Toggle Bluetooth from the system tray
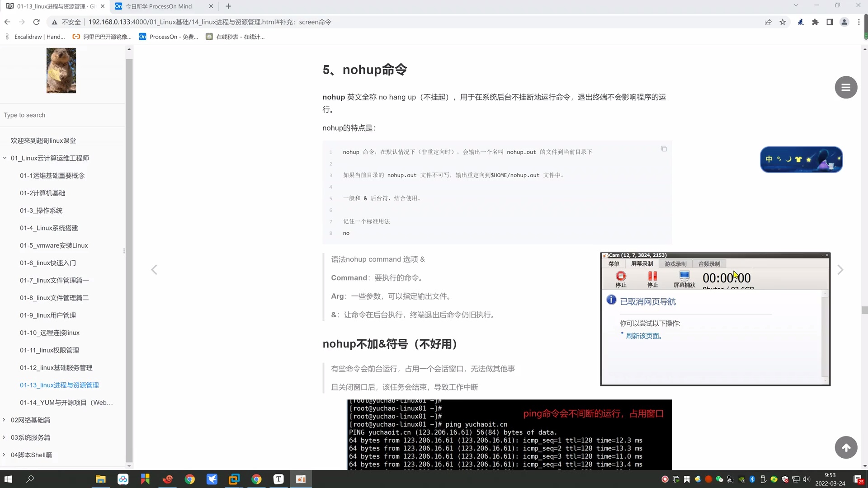The image size is (868, 488). coord(752,479)
